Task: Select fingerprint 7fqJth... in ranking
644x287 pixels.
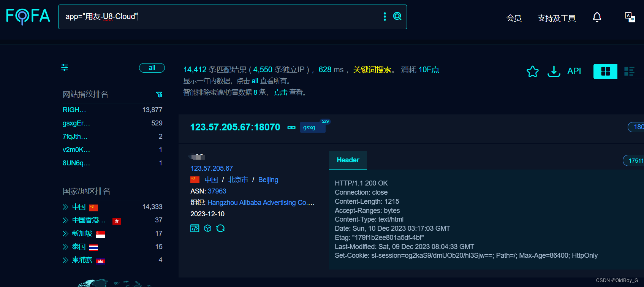Action: 75,136
